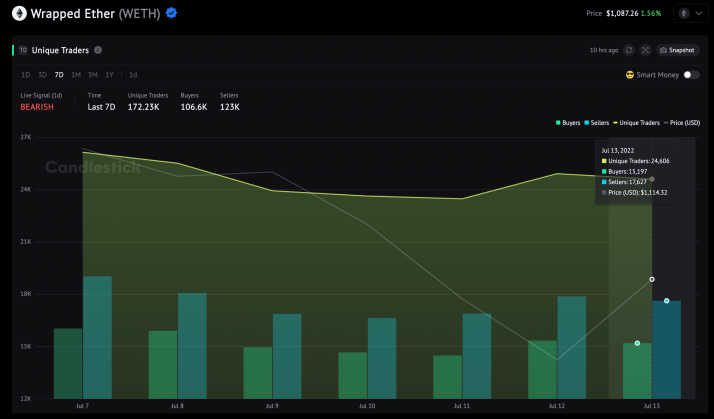This screenshot has width=714, height=419.
Task: Click the Jul 11 buyers bar
Action: 447,377
